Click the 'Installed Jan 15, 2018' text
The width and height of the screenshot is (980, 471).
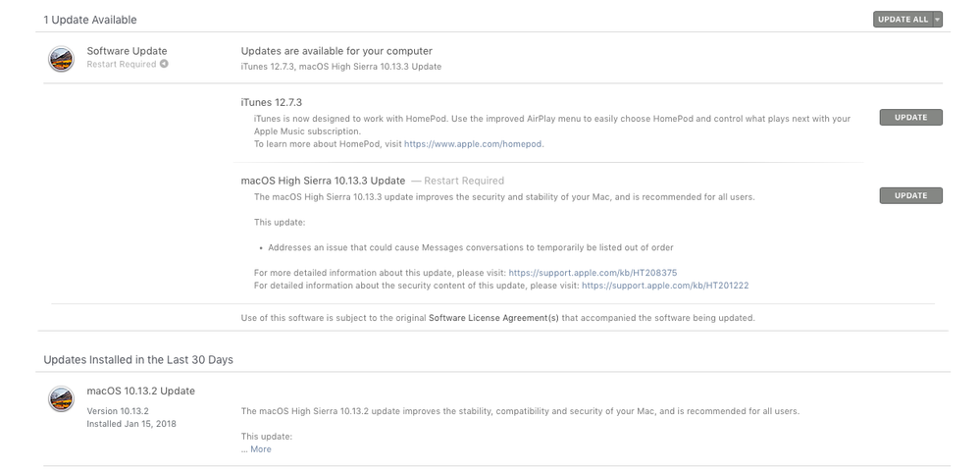131,424
